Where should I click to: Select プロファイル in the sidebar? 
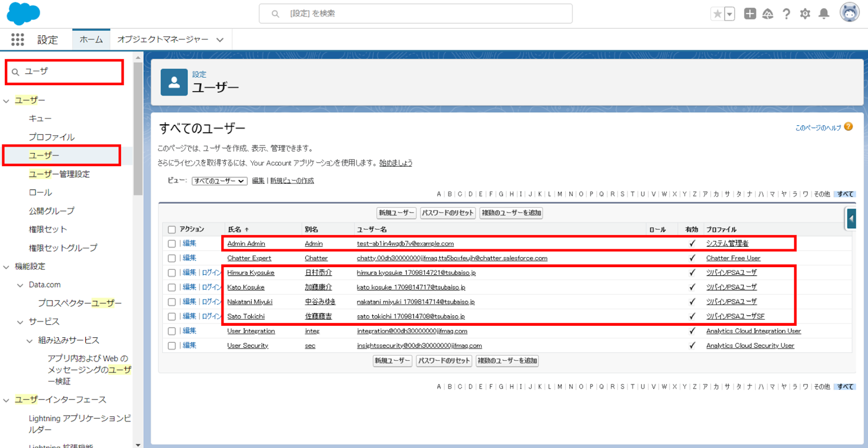[x=52, y=137]
